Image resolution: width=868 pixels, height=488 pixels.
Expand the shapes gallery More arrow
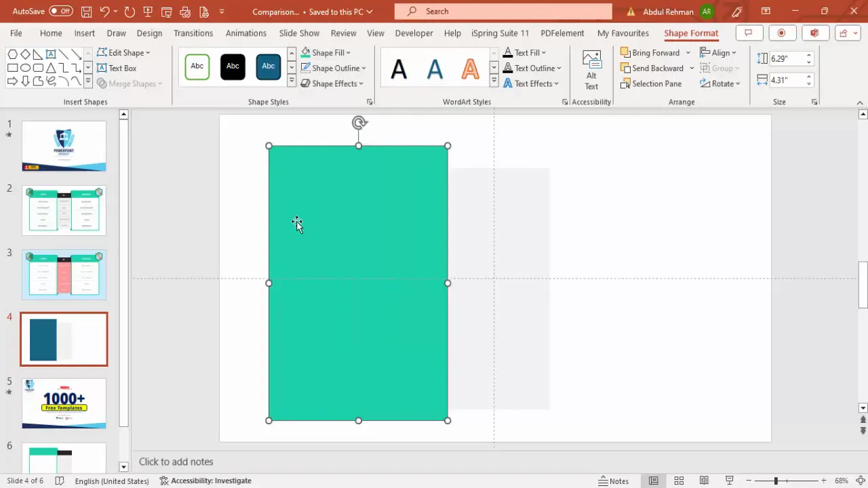[x=87, y=81]
